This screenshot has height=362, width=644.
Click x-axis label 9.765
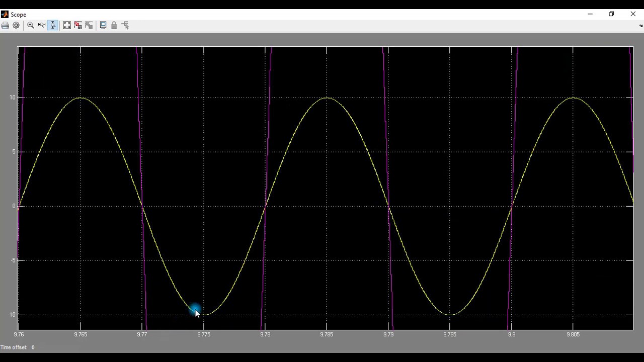tap(80, 334)
